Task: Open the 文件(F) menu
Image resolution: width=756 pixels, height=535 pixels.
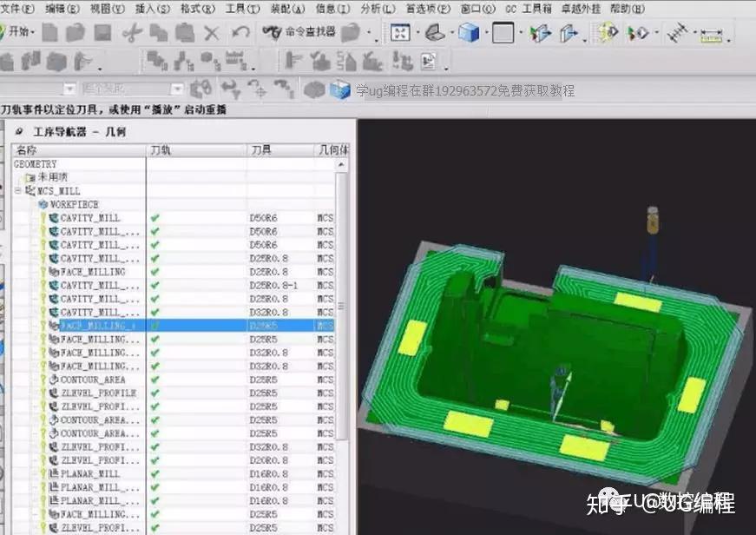Action: pos(17,9)
